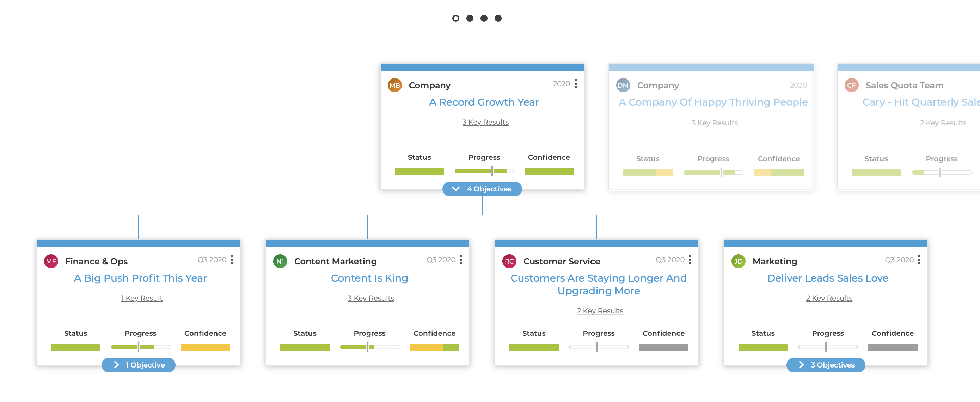Image resolution: width=980 pixels, height=402 pixels.
Task: Open 2 Key Results on Customer Service card
Action: (x=600, y=311)
